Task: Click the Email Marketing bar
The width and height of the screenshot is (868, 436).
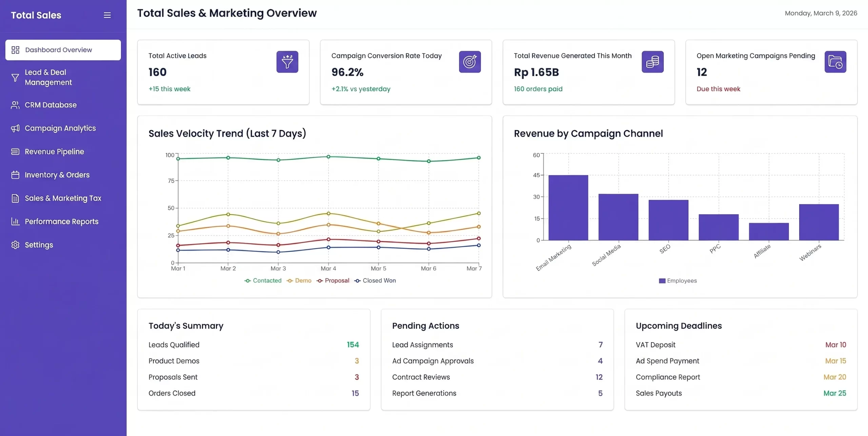Action: pyautogui.click(x=568, y=208)
